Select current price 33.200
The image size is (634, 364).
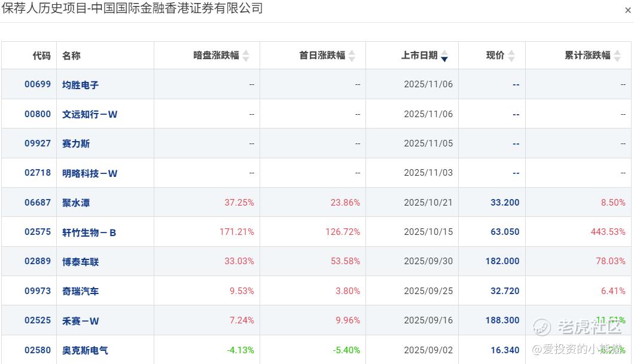(505, 202)
